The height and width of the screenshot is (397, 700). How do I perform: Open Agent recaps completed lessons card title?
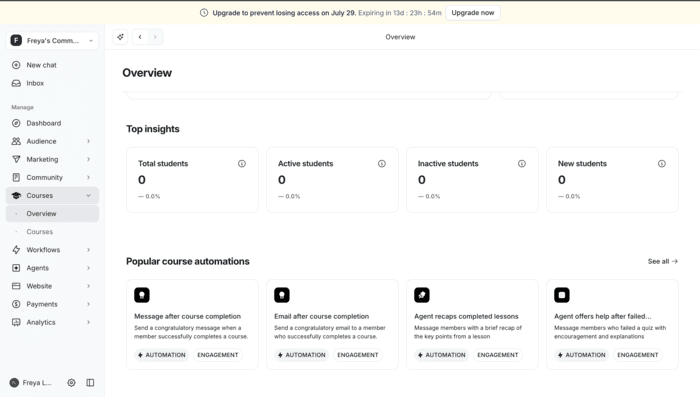point(466,316)
